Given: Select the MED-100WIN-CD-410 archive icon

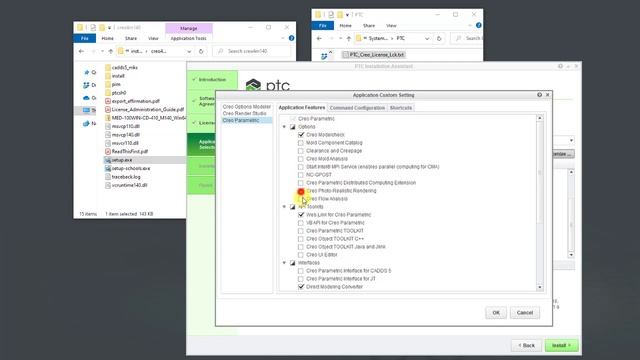Looking at the screenshot, I should [108, 118].
